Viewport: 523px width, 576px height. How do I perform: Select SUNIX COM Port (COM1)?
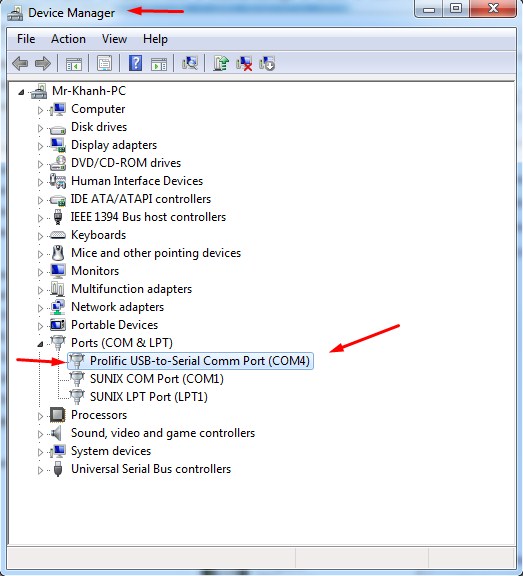click(x=157, y=379)
